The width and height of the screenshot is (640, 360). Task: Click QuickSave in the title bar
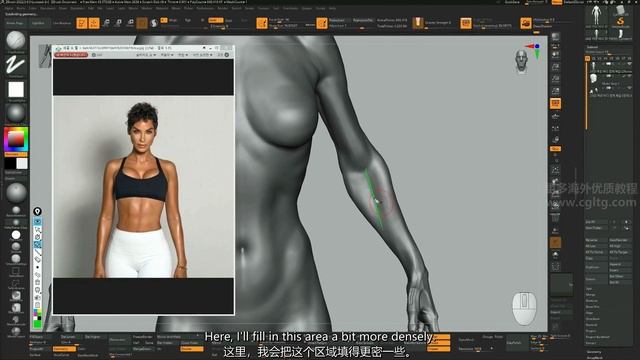pos(512,2)
